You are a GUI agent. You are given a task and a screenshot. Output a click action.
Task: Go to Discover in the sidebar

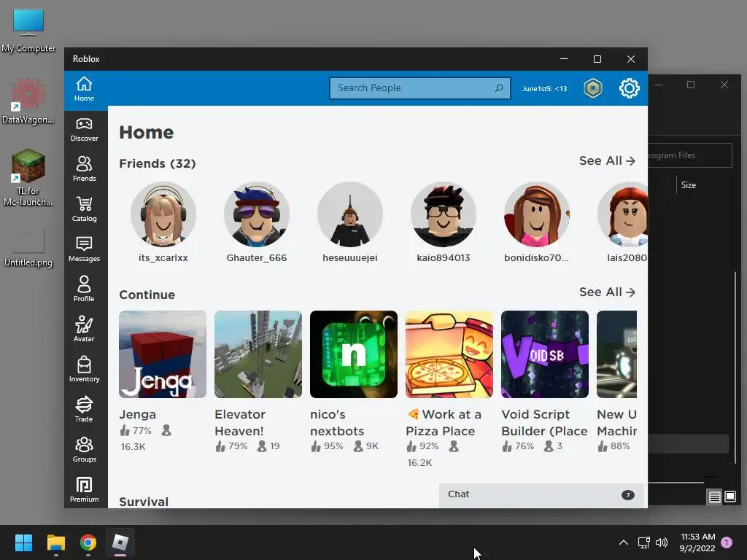click(85, 130)
